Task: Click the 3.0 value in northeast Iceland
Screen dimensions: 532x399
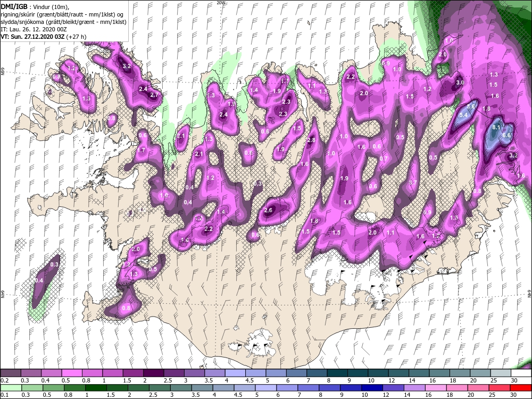Action: pos(460,82)
